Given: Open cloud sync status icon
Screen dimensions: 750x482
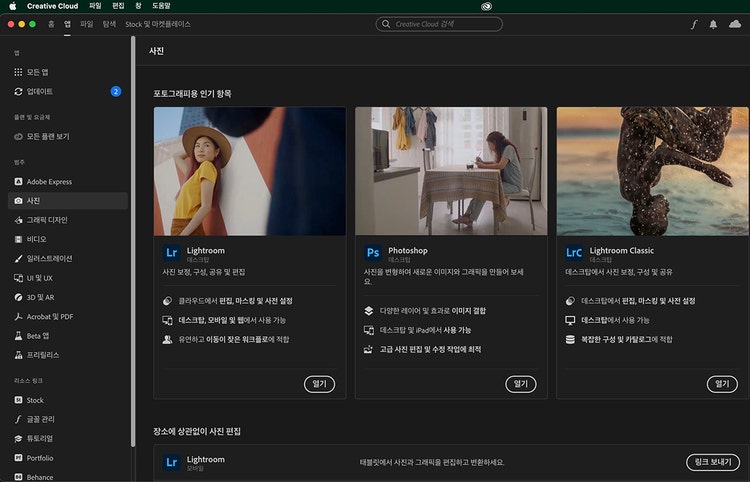Looking at the screenshot, I should point(735,23).
